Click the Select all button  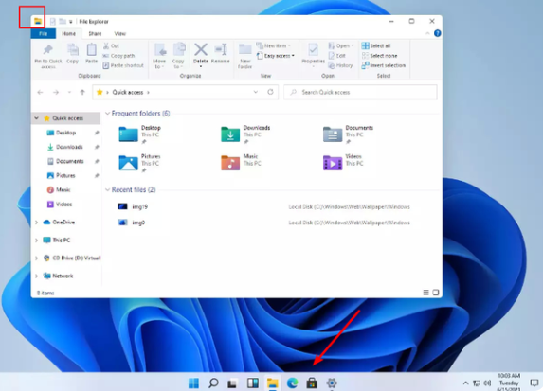pyautogui.click(x=376, y=45)
